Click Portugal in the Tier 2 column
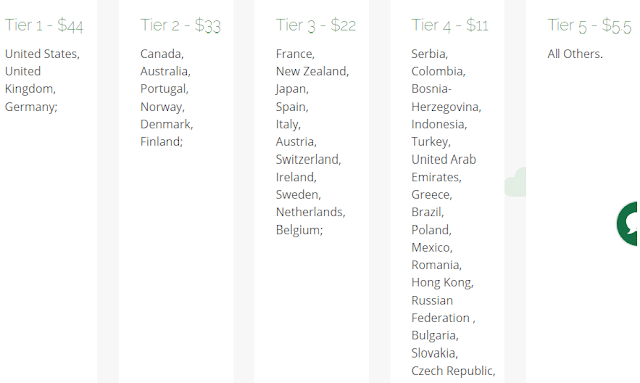This screenshot has width=640, height=383. [x=164, y=89]
